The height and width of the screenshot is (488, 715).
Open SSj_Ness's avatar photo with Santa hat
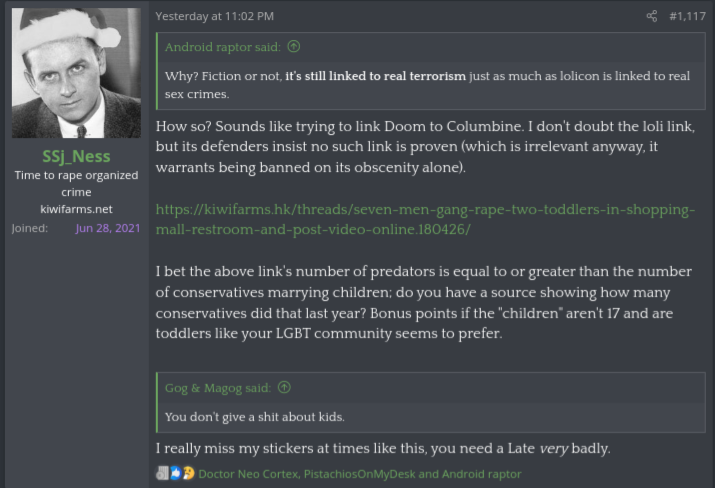pyautogui.click(x=76, y=73)
